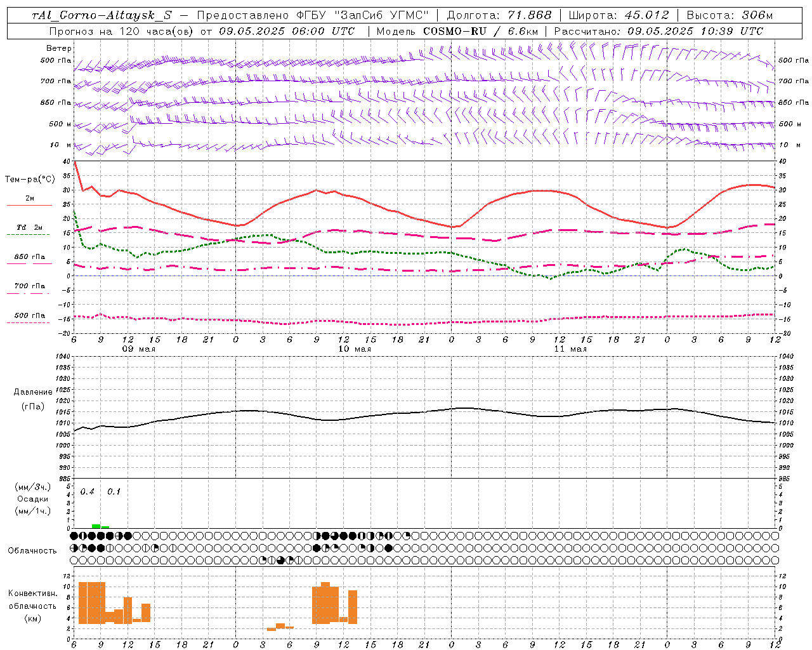Click the (мм/1ч.) precipitation unit label
812x650 pixels.
pos(33,511)
